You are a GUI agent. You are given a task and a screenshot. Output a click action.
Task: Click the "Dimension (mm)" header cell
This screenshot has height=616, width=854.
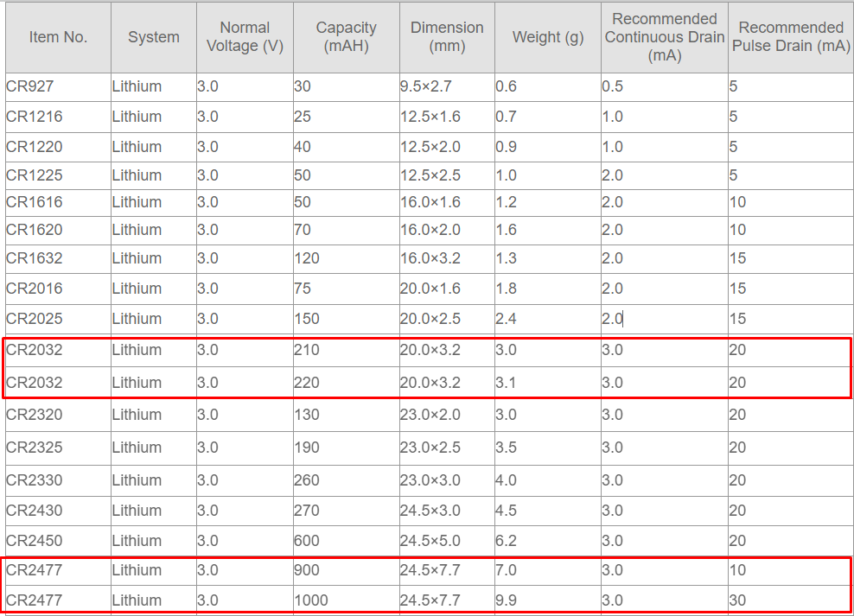(x=447, y=36)
